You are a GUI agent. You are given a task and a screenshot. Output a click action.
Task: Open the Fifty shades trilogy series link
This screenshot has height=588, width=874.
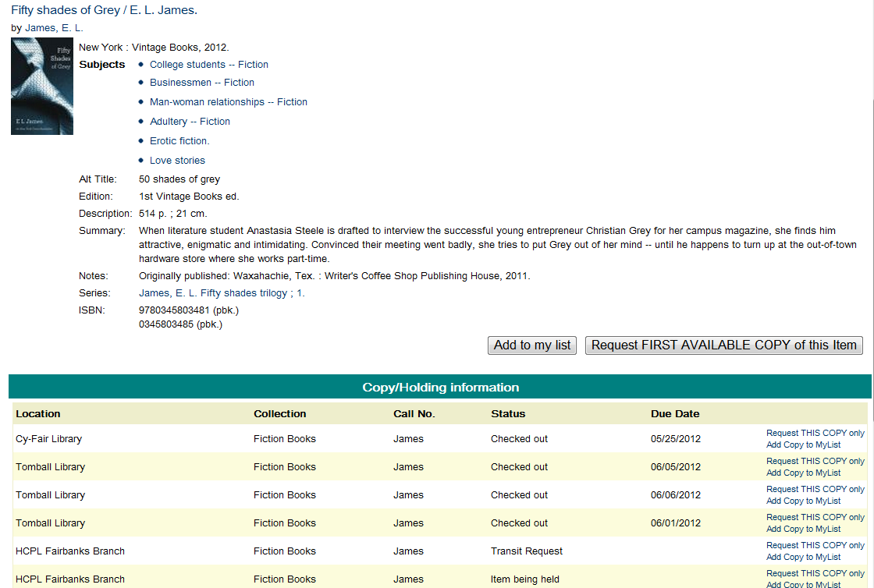point(222,293)
